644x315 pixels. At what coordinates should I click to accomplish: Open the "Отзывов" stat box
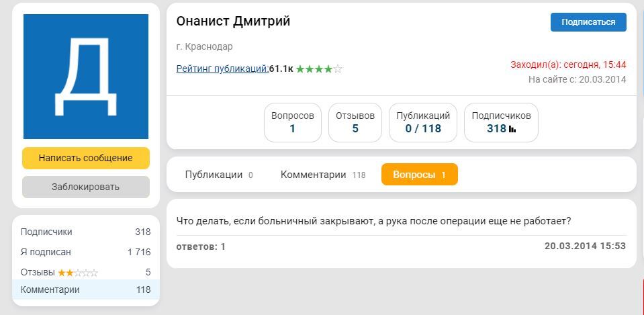point(355,122)
